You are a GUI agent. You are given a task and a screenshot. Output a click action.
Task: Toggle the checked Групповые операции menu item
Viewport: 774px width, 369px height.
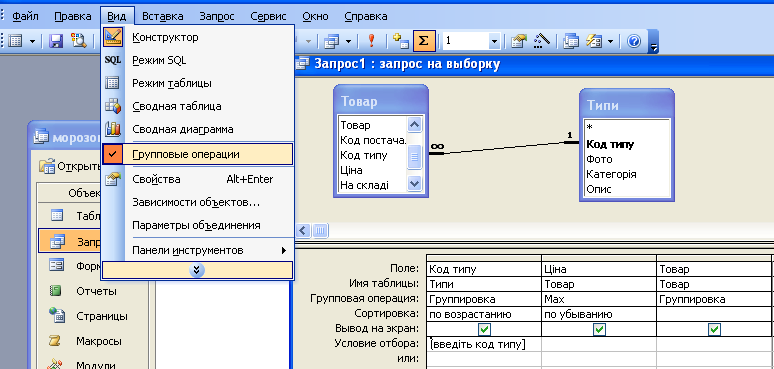(197, 154)
